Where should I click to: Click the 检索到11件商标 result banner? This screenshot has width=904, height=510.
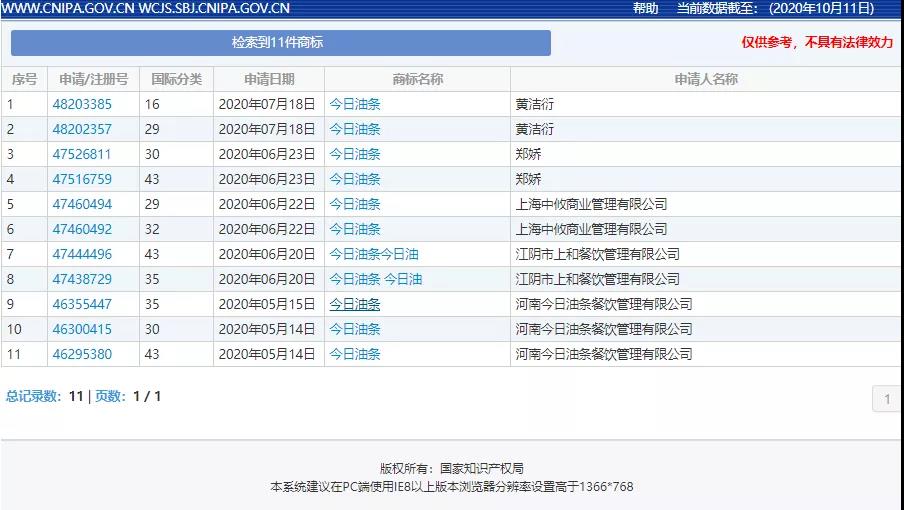click(280, 43)
